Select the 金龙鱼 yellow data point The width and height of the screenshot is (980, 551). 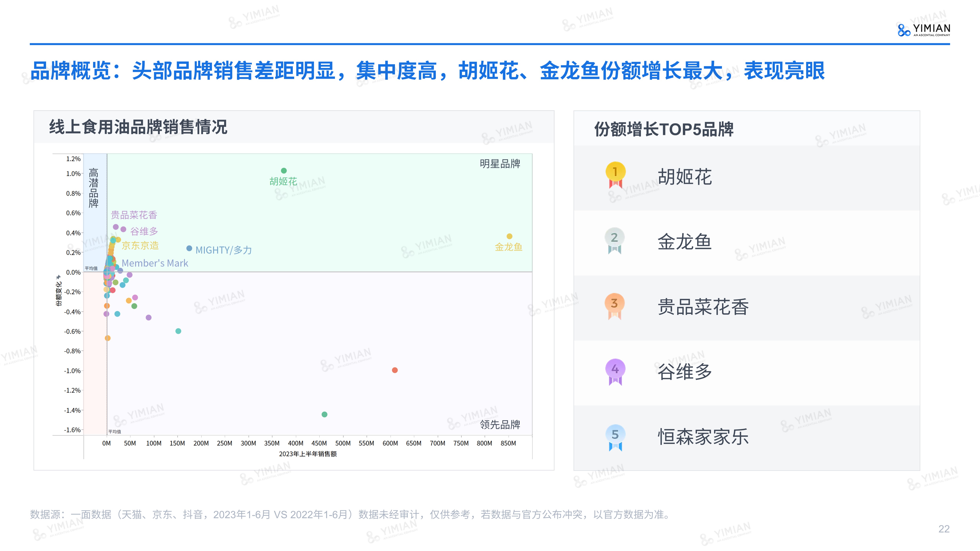(509, 236)
